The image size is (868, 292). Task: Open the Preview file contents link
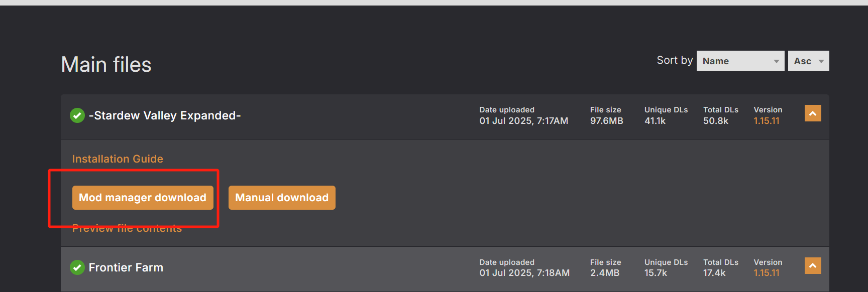[127, 228]
